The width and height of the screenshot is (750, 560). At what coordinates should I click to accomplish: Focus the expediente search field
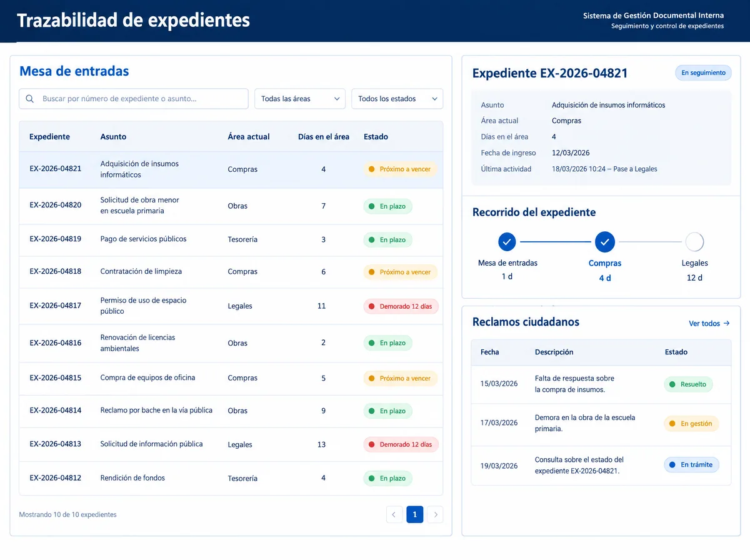(134, 99)
